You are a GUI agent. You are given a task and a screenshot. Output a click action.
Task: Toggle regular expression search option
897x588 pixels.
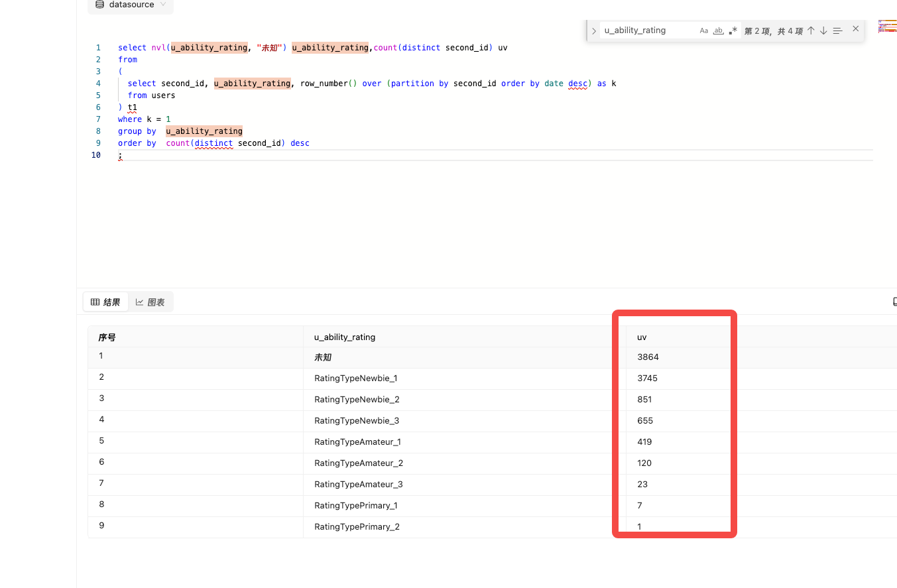click(733, 30)
